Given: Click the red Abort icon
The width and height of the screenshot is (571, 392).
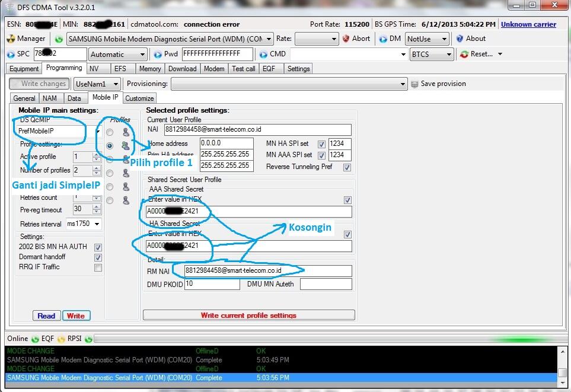Looking at the screenshot, I should coord(346,39).
